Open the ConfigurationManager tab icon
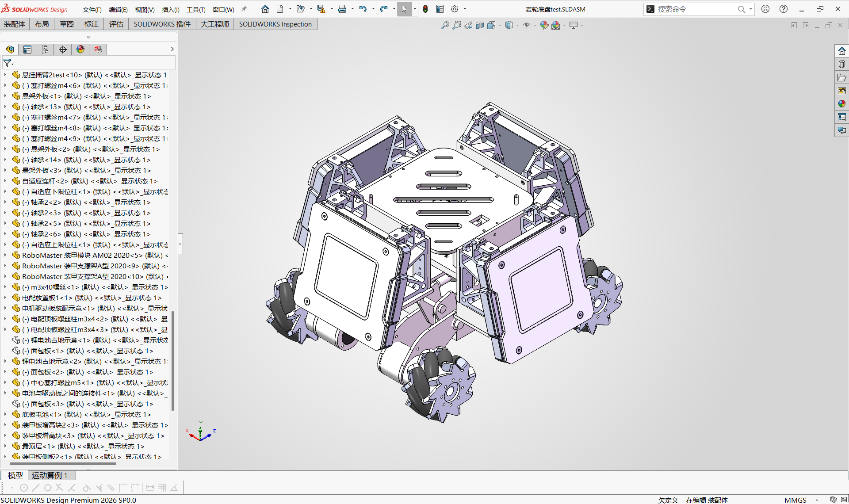The width and height of the screenshot is (849, 504). point(45,50)
